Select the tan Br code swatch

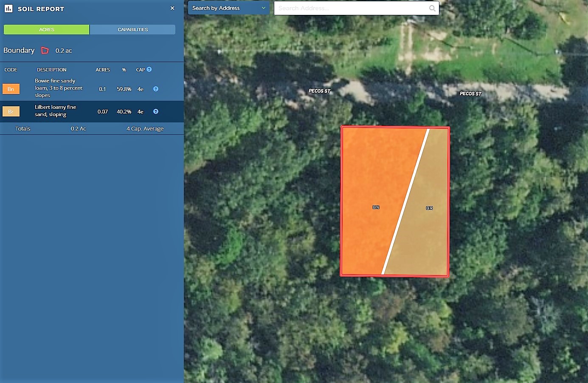[11, 111]
